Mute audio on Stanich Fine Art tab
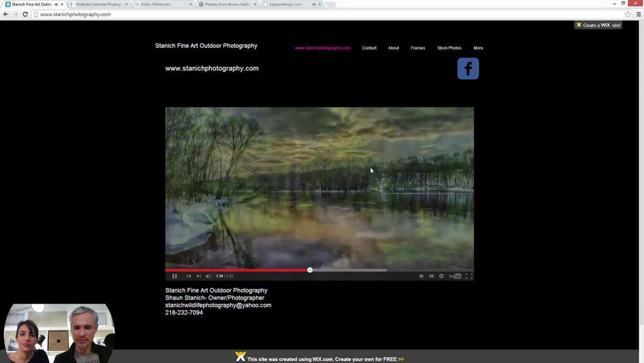644x363 pixels. (x=56, y=4)
